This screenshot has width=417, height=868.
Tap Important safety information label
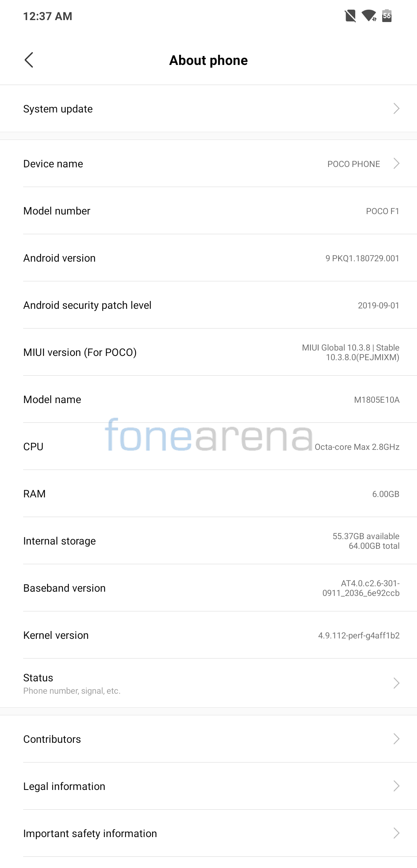(x=90, y=833)
